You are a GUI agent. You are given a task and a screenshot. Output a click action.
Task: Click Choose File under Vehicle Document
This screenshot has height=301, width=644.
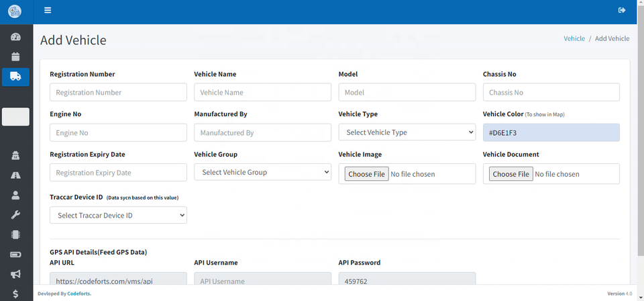click(x=511, y=174)
